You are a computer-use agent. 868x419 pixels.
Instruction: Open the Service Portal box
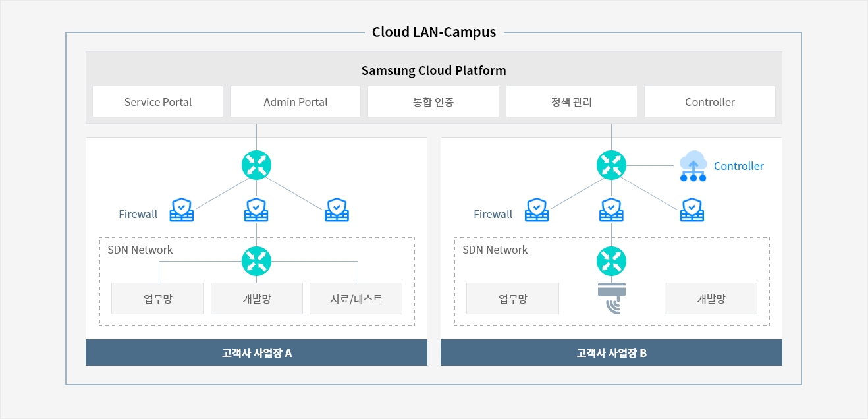tap(158, 101)
